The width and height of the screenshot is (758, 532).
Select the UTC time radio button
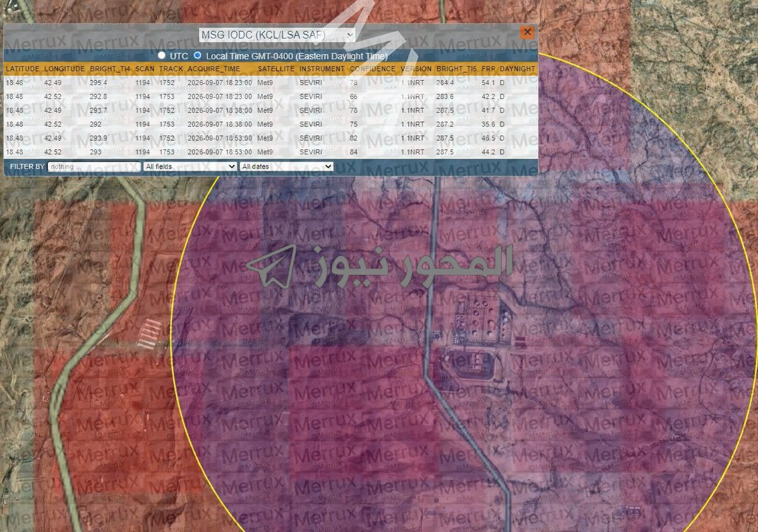(162, 56)
